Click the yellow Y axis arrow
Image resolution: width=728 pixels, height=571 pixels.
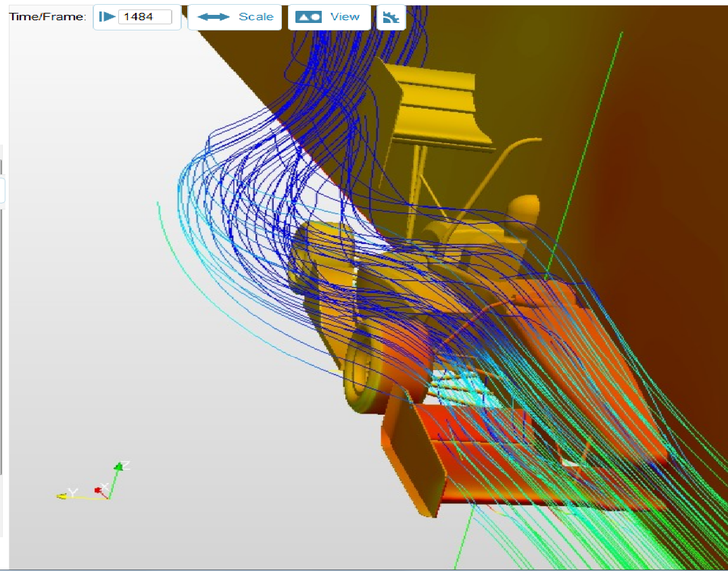(x=62, y=496)
